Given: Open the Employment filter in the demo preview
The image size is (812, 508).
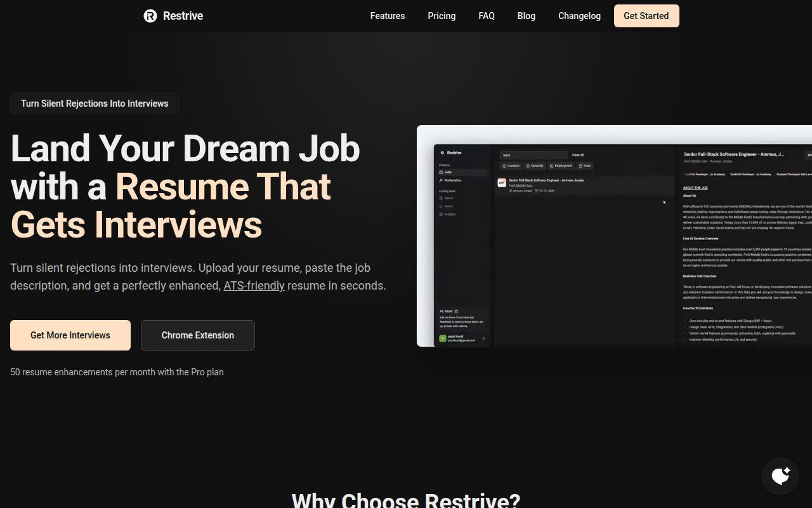Looking at the screenshot, I should click(561, 166).
